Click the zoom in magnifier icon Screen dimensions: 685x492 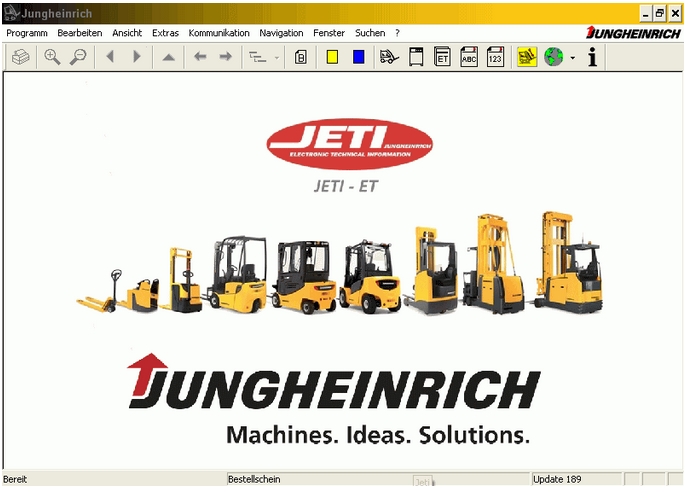pos(52,57)
